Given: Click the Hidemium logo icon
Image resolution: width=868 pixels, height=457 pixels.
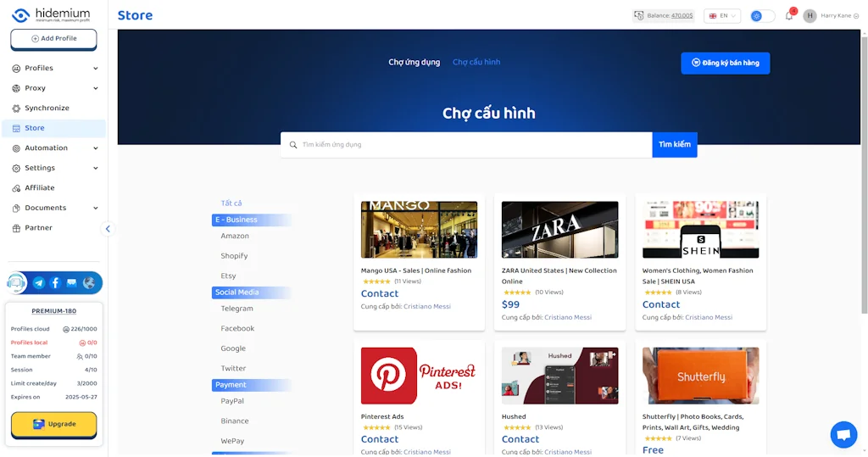Looking at the screenshot, I should [21, 15].
